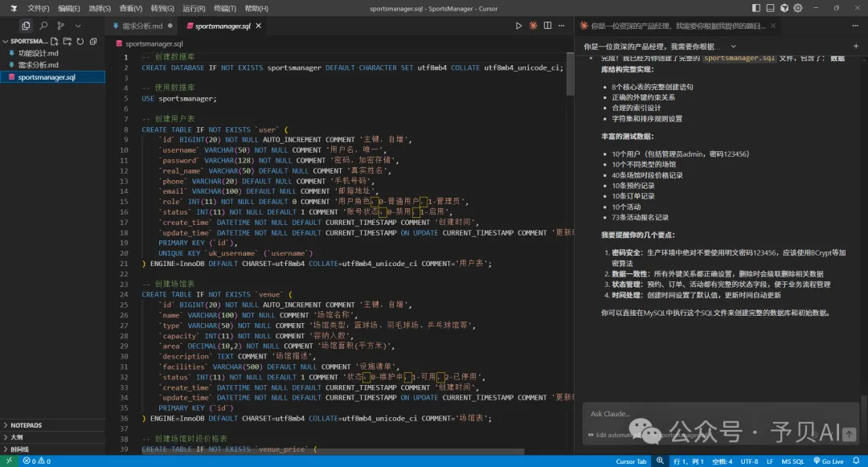868x467 pixels.
Task: Collapse the SPORTSMANAGER folder section
Action: (x=26, y=42)
